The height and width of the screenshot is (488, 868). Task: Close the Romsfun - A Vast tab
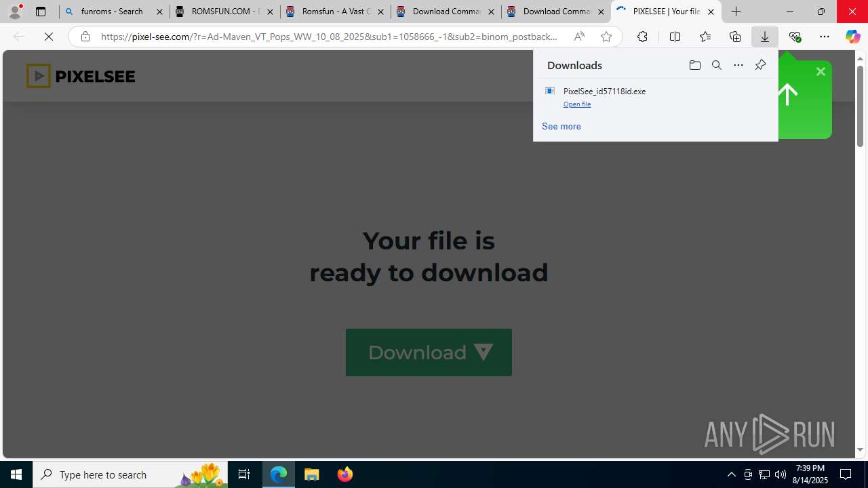point(380,12)
